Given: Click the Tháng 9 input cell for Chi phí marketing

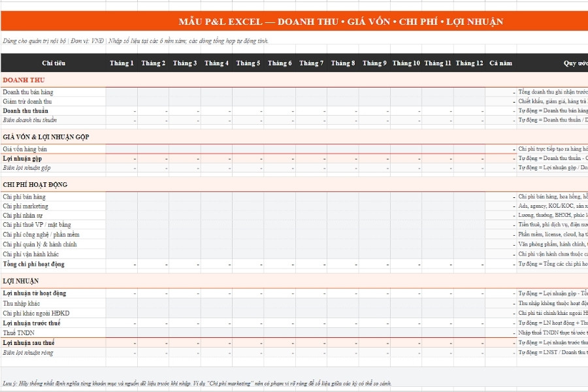Looking at the screenshot, I should (x=374, y=206).
